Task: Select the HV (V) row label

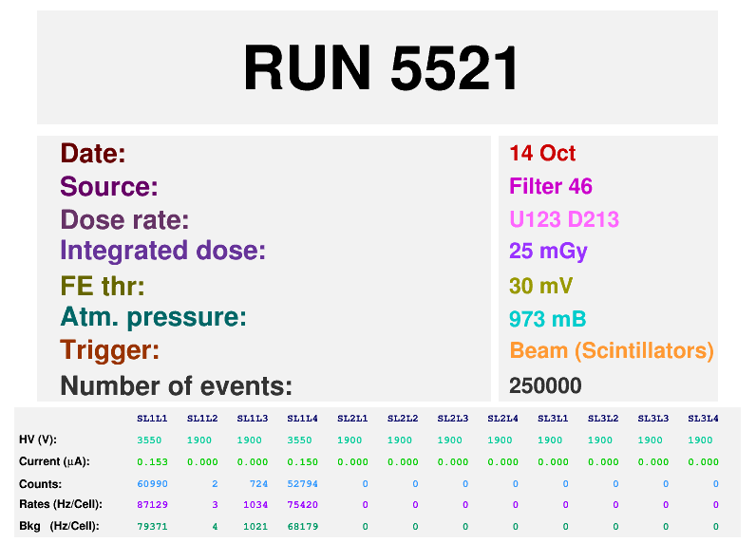Action: click(x=38, y=440)
